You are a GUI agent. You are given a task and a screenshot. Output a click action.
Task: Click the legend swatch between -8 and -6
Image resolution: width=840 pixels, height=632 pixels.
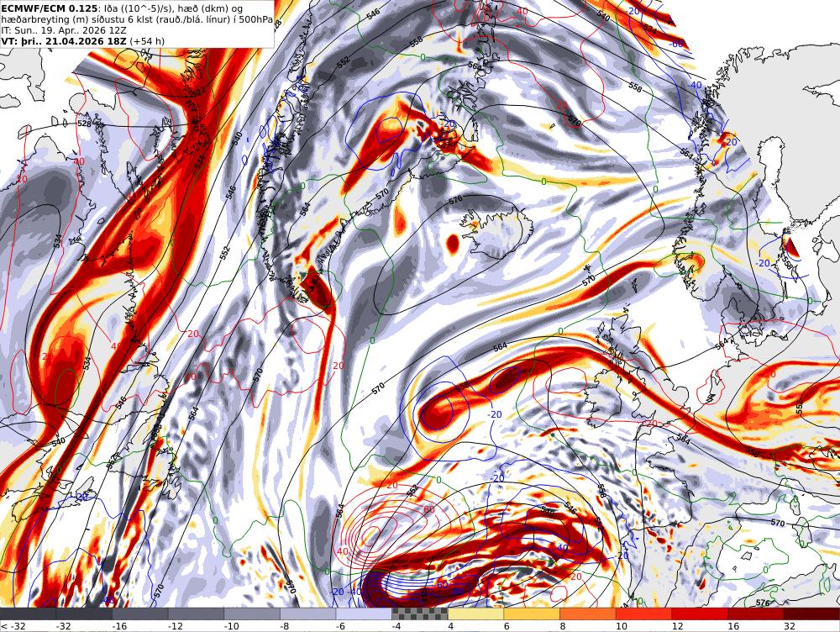(308, 614)
